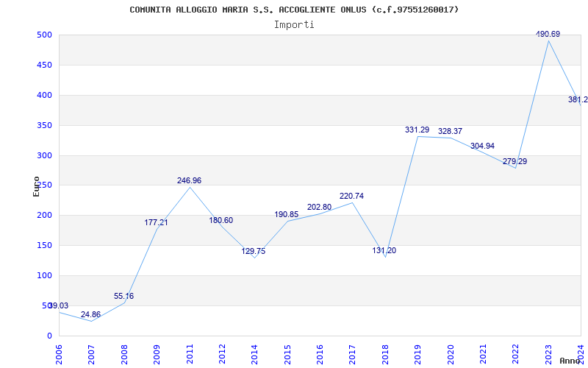Viewport: 588px width, 368px height.
Task: Select the 100 y-axis tick label
Action: pos(44,275)
